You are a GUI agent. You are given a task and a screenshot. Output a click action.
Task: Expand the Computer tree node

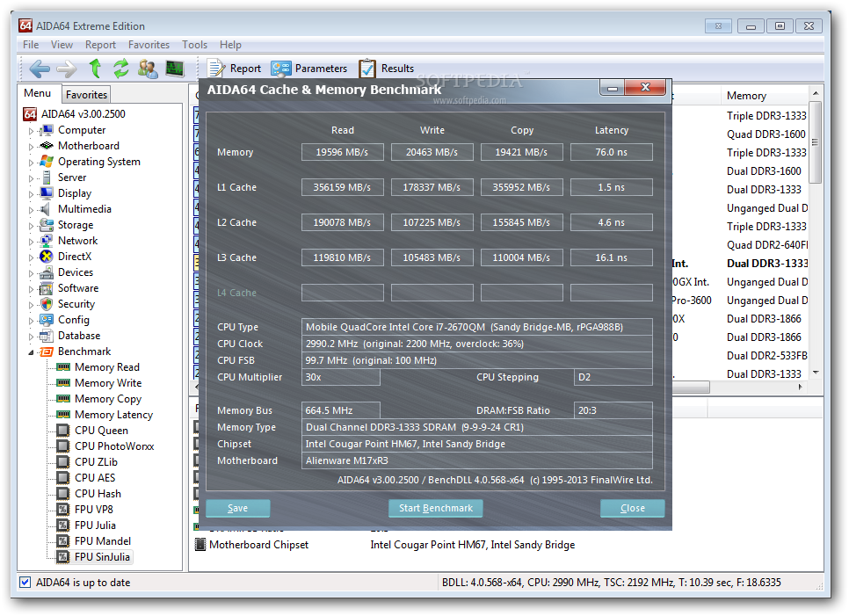pyautogui.click(x=31, y=131)
